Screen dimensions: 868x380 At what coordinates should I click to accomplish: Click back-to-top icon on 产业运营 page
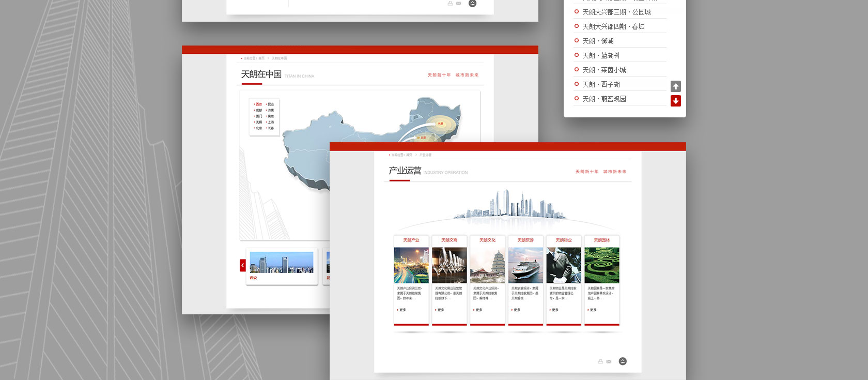(623, 361)
